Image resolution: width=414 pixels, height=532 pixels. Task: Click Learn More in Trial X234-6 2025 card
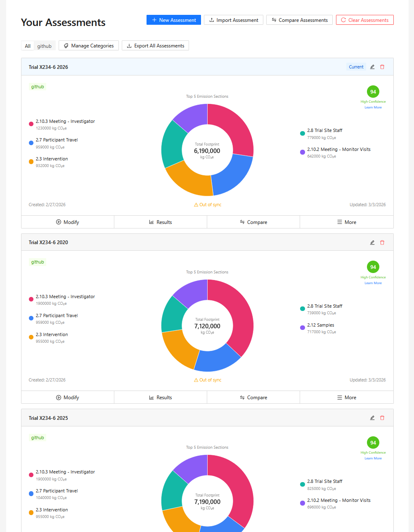tap(373, 458)
